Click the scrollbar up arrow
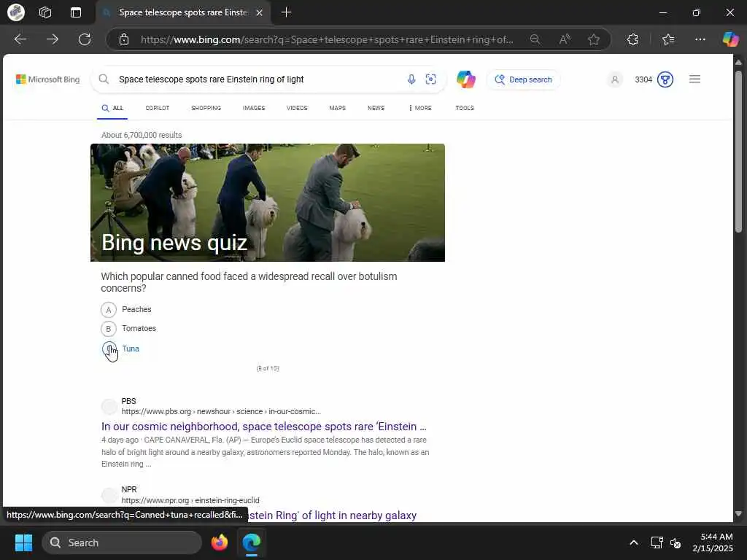Viewport: 747px width, 560px height. (x=738, y=63)
